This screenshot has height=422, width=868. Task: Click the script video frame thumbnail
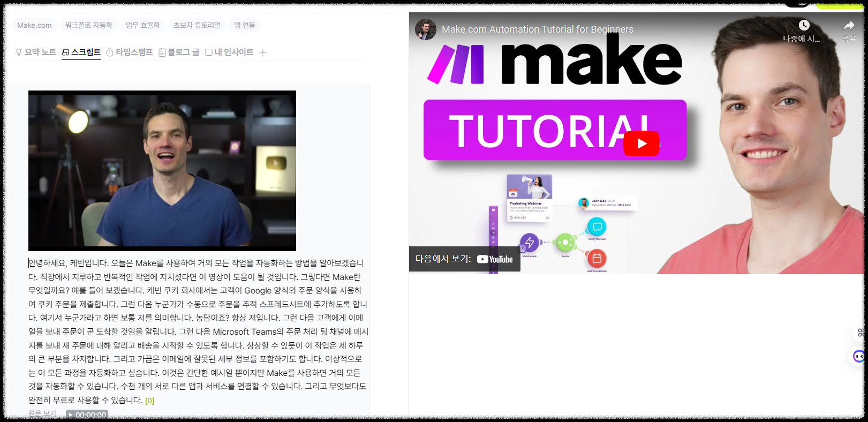[162, 171]
